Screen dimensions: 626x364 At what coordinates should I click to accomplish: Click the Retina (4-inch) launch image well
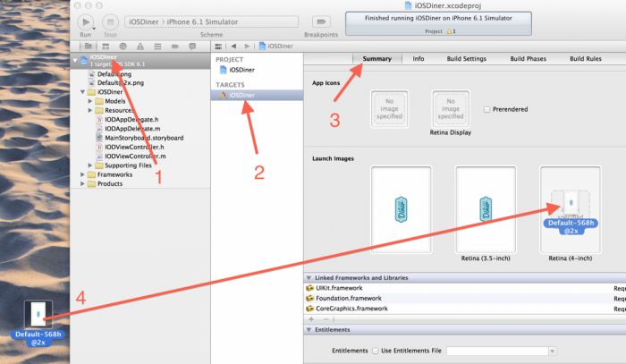point(571,209)
